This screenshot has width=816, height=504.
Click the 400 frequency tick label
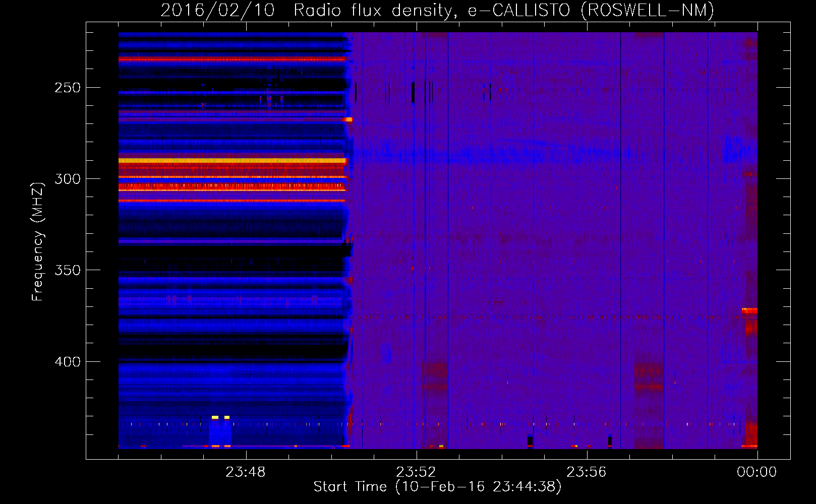(x=68, y=362)
